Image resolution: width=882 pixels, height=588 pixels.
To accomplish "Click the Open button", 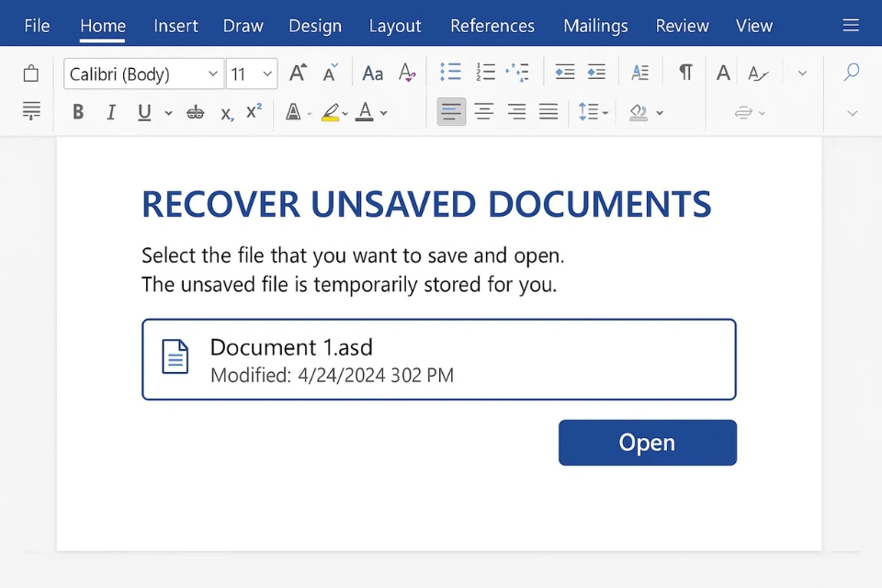I will click(x=647, y=443).
